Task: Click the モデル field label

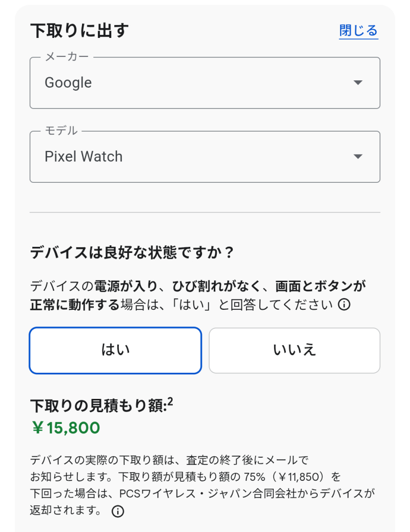Action: point(61,131)
